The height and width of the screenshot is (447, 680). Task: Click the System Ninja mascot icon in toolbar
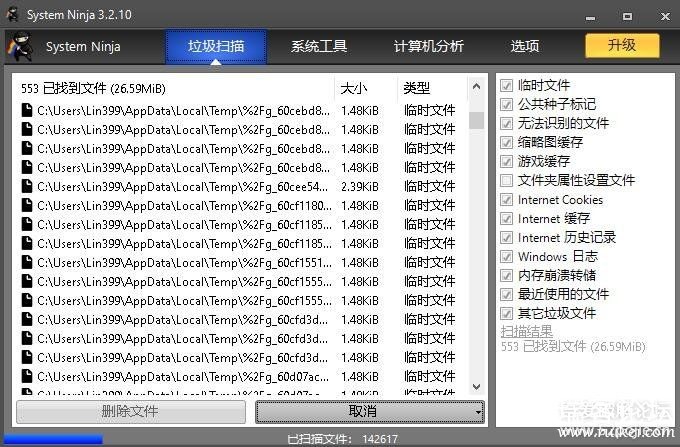[x=20, y=46]
